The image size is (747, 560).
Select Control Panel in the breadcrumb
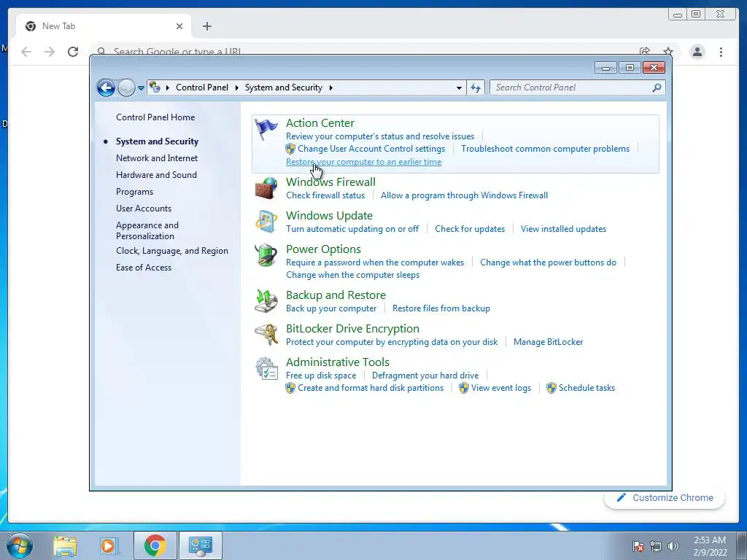202,87
